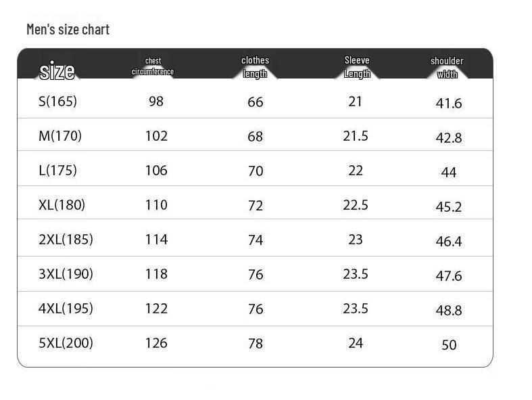Select the L(175) row label
532x400 pixels.
point(57,171)
